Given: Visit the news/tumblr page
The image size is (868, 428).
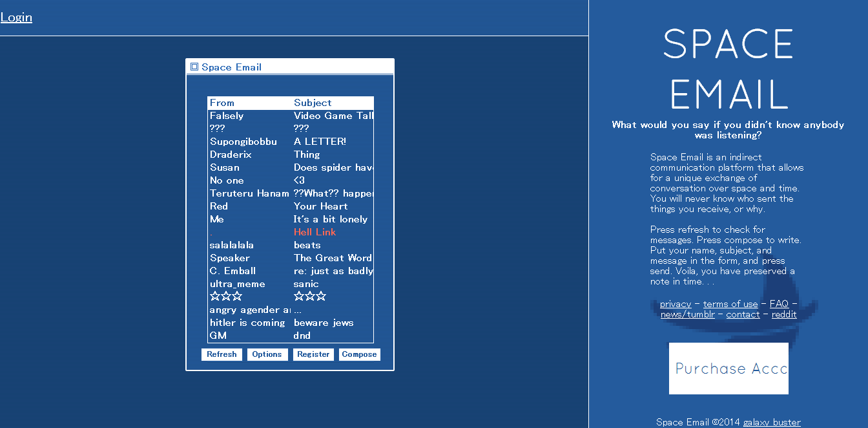Looking at the screenshot, I should 687,314.
